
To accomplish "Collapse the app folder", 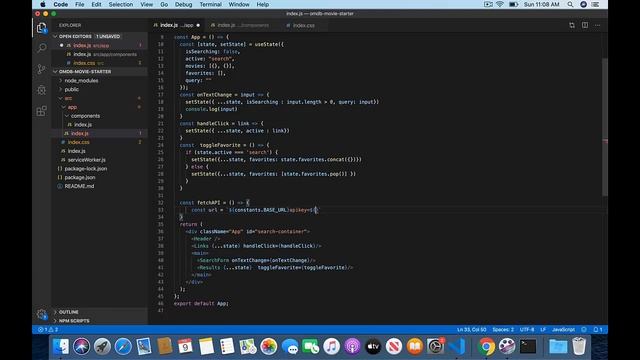I will 72,107.
